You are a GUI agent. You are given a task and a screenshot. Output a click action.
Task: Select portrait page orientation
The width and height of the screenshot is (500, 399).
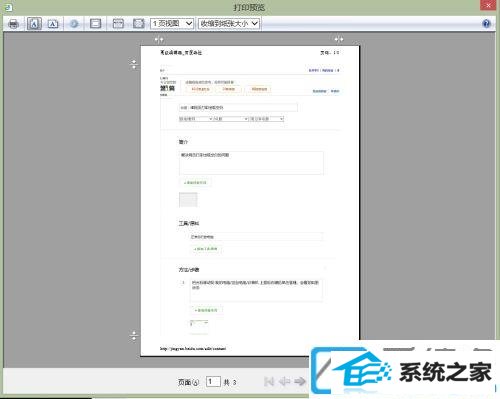(x=34, y=24)
